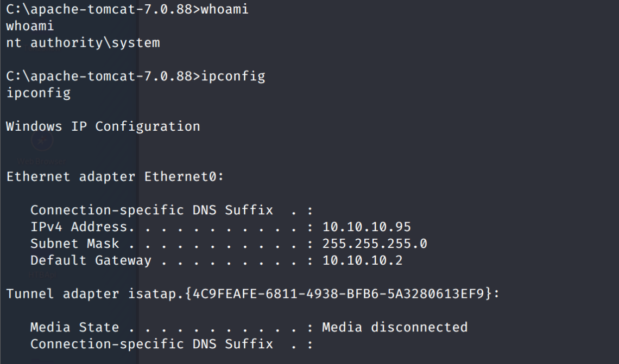Click the whoami command on the first prompt
The height and width of the screenshot is (364, 619).
pos(225,10)
